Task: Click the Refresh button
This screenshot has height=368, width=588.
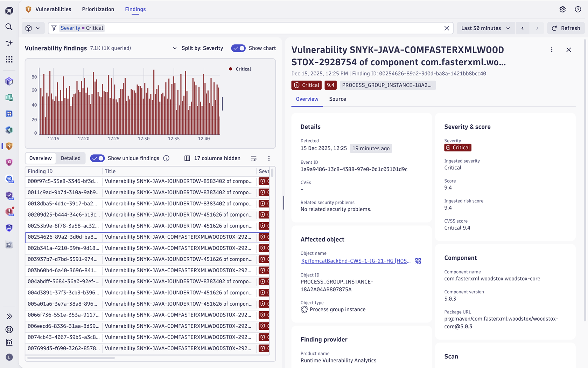Action: pos(566,28)
